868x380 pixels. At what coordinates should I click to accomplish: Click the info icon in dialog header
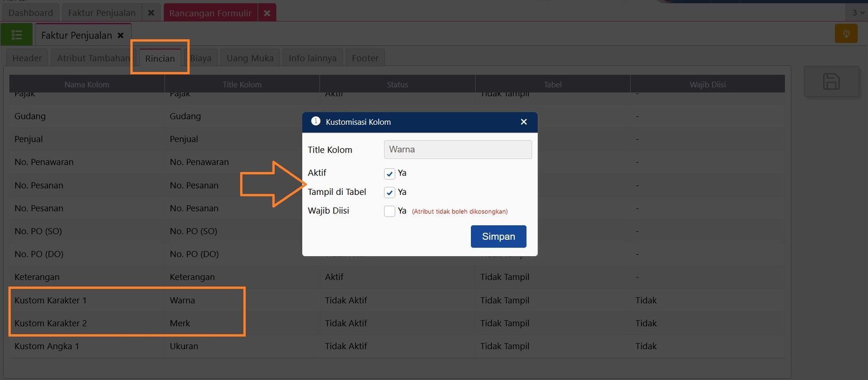pyautogui.click(x=316, y=122)
